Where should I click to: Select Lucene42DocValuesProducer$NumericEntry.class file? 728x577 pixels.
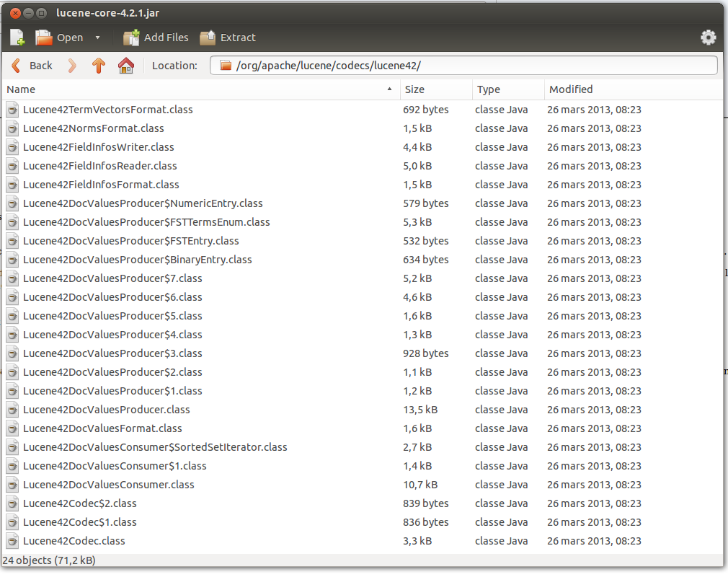(x=362, y=203)
